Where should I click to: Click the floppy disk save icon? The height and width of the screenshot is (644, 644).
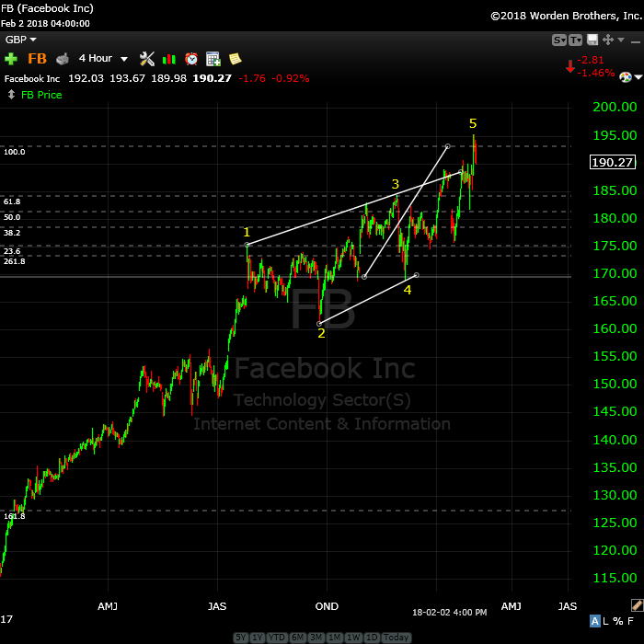point(592,40)
